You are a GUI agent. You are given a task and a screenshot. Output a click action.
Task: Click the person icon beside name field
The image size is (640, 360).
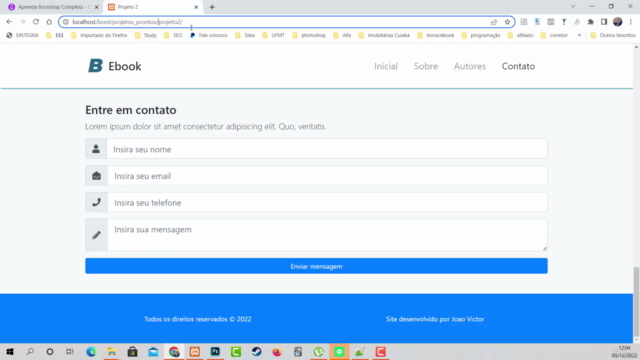[x=96, y=149]
